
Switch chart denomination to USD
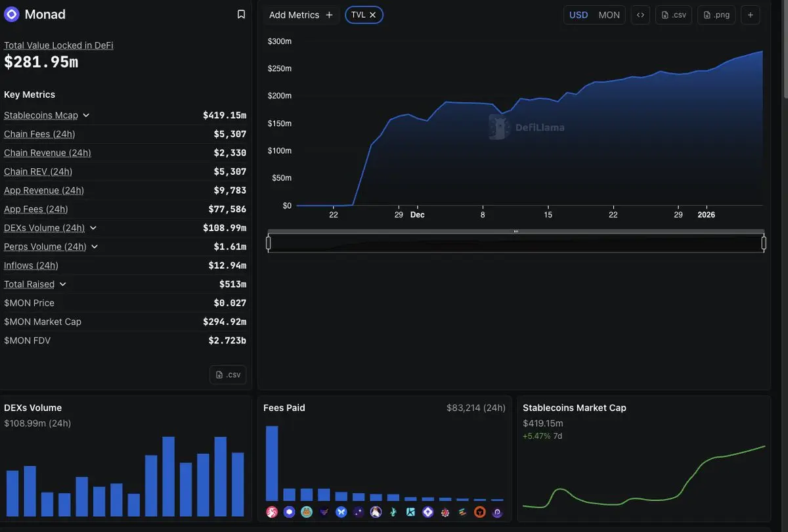(x=579, y=15)
